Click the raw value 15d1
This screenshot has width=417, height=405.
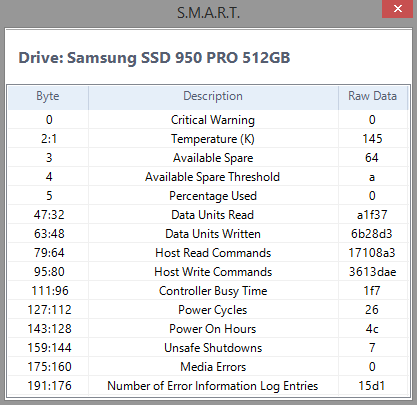pyautogui.click(x=372, y=386)
